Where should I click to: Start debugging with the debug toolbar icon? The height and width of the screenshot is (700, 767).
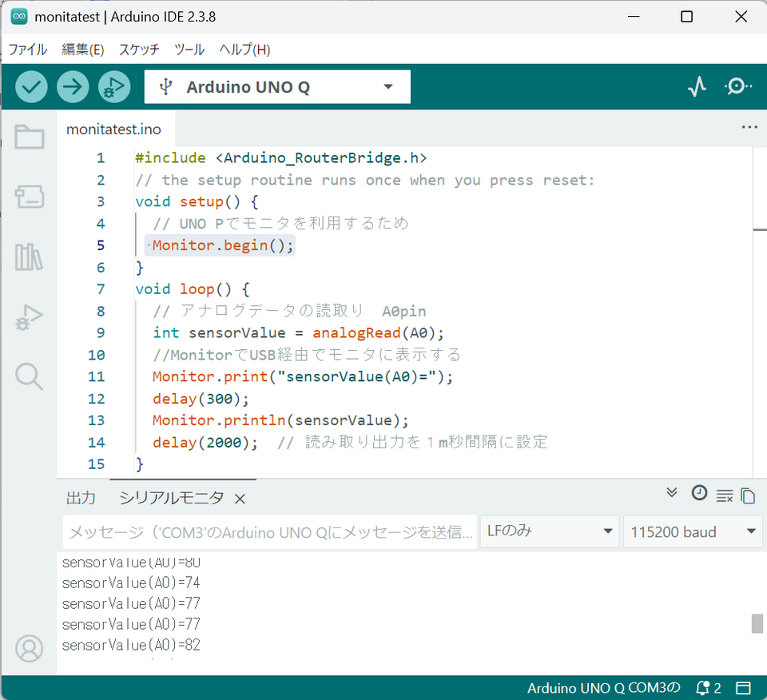(114, 87)
